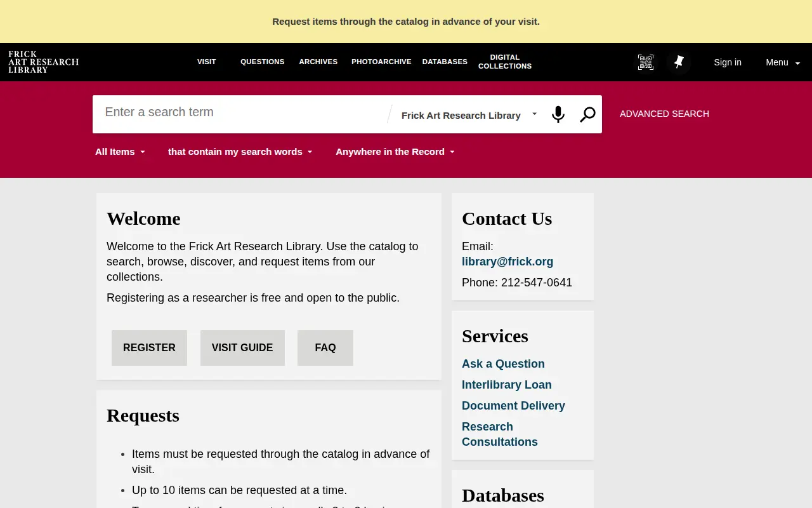Viewport: 812px width, 508px height.
Task: Submit search with magnifying glass icon
Action: [587, 114]
